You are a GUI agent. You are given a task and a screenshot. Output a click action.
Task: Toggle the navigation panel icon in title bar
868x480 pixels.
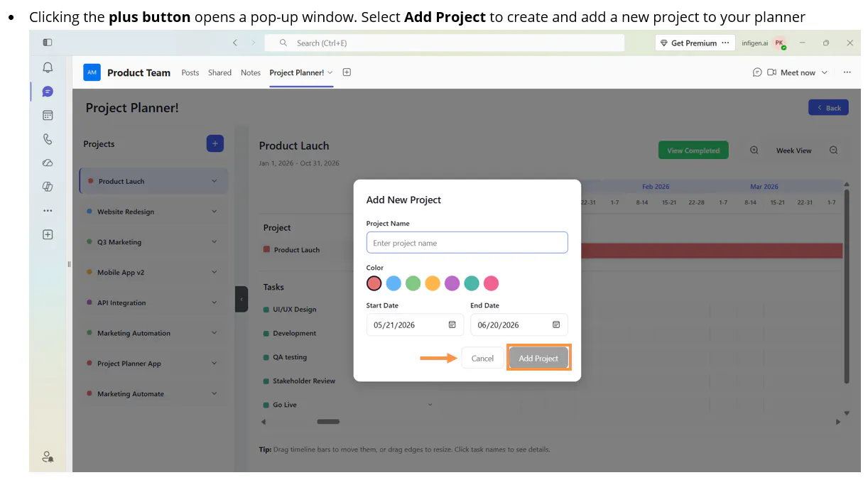pos(48,43)
